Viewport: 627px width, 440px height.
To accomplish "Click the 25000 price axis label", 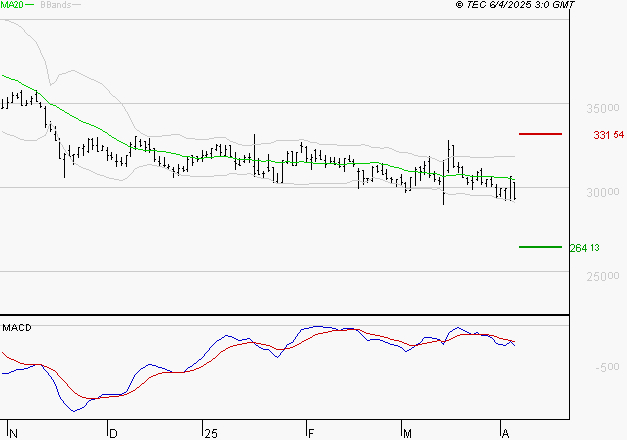I will [x=603, y=276].
